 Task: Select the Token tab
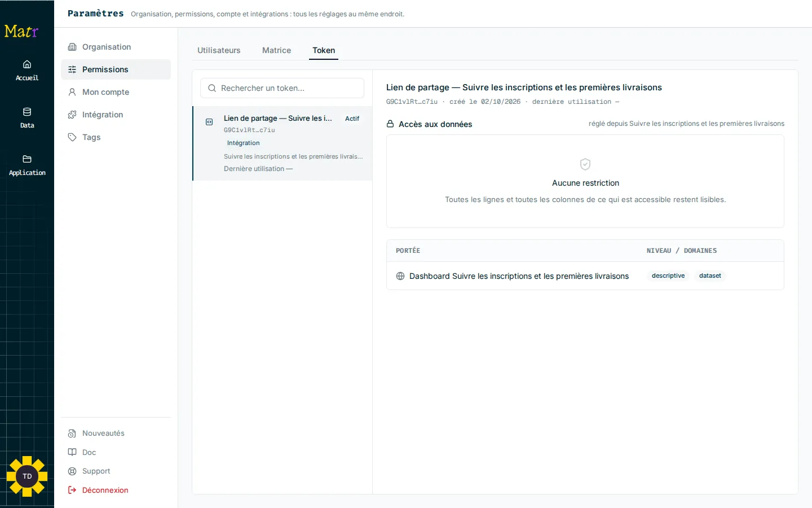coord(324,50)
